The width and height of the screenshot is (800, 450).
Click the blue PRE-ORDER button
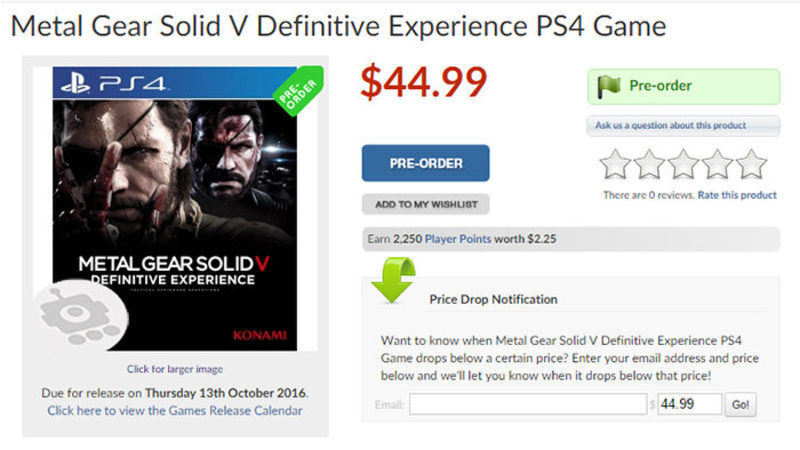pos(425,163)
